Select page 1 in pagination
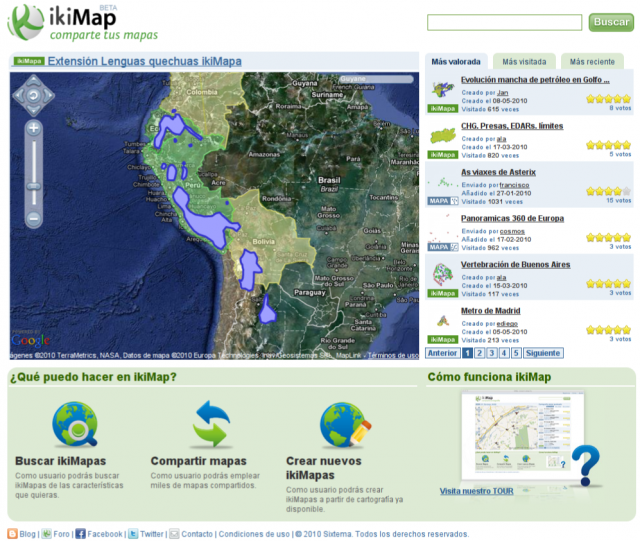The image size is (640, 541). [467, 353]
